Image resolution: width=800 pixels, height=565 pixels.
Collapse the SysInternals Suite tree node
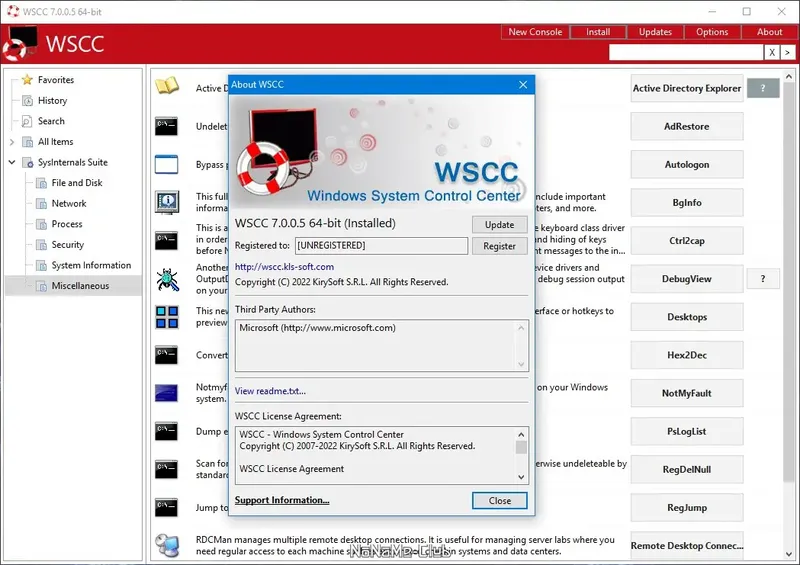pyautogui.click(x=12, y=162)
